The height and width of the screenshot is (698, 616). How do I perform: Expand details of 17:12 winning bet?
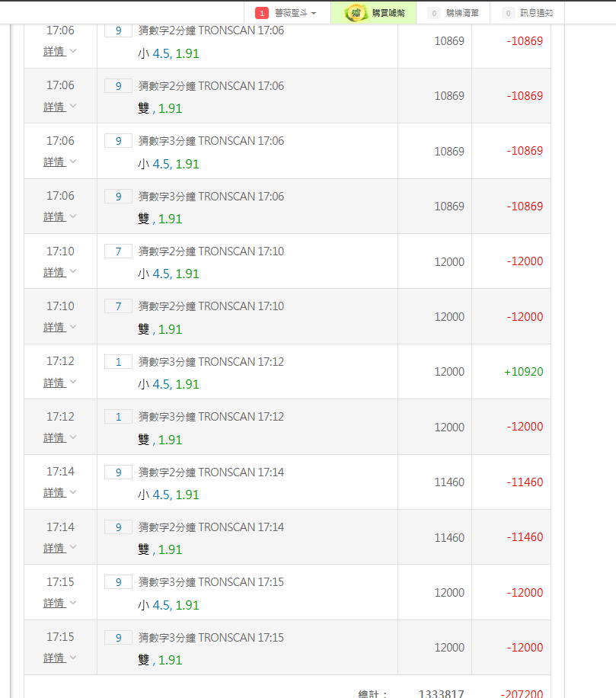point(59,383)
